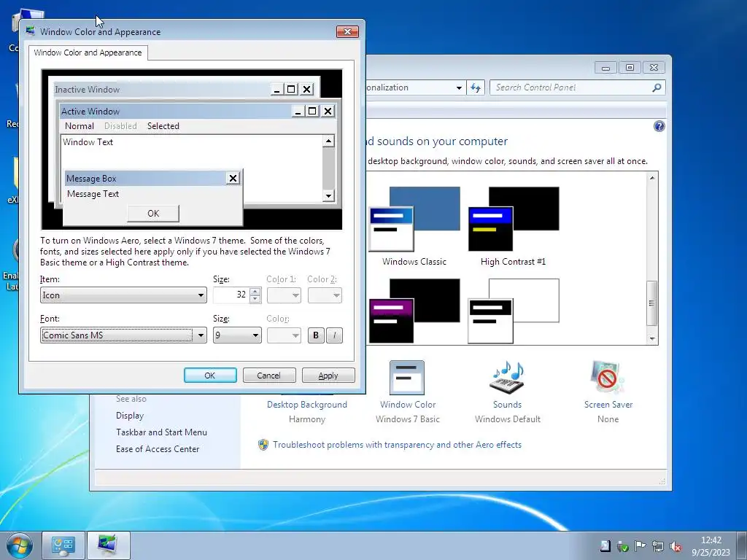747x560 pixels.
Task: Click Selected menu item in preview
Action: 163,126
